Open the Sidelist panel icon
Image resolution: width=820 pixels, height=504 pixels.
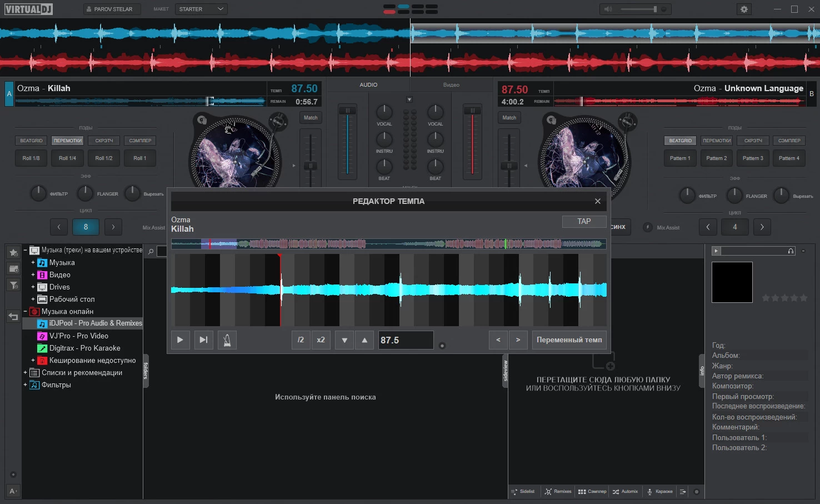point(523,491)
